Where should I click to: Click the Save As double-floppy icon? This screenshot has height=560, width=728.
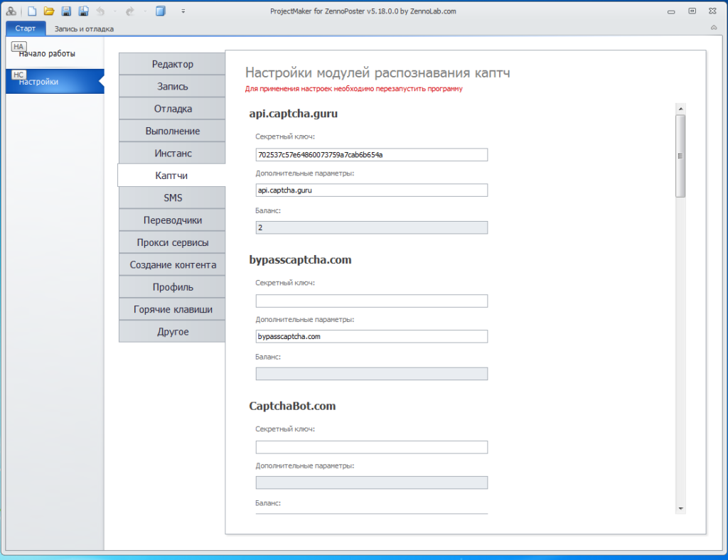click(83, 11)
